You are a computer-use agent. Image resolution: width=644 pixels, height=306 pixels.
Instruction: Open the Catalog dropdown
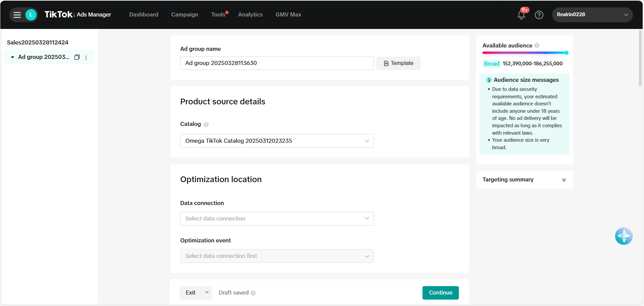[x=277, y=141]
